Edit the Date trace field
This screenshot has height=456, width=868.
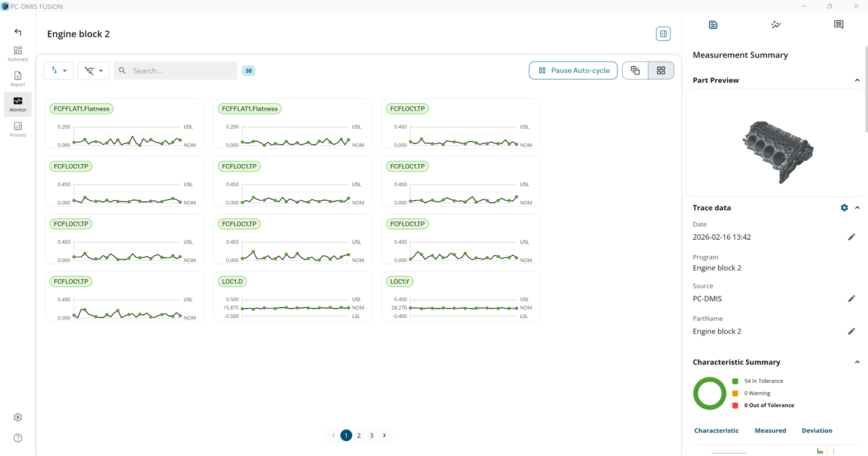(851, 237)
